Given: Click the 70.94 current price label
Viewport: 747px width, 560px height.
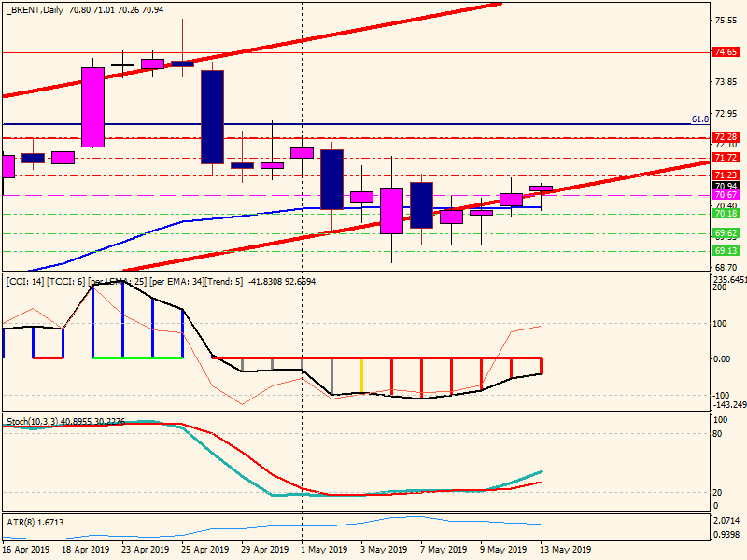Looking at the screenshot, I should click(x=726, y=186).
